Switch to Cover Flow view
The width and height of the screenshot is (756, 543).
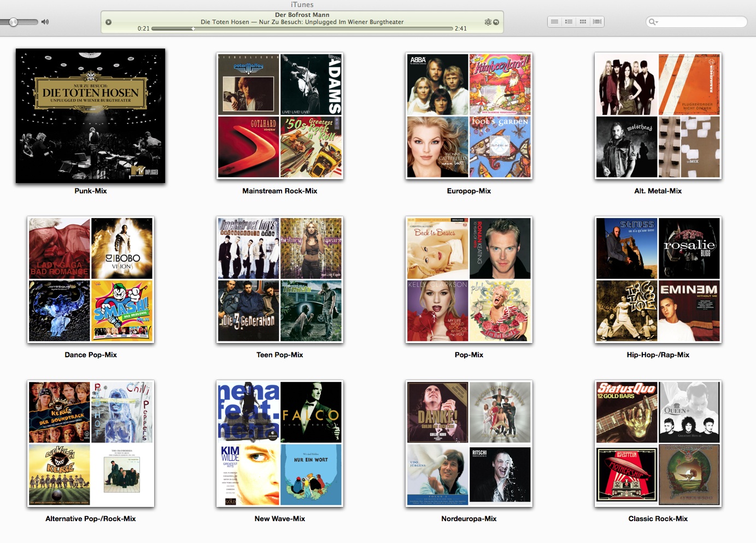(597, 22)
